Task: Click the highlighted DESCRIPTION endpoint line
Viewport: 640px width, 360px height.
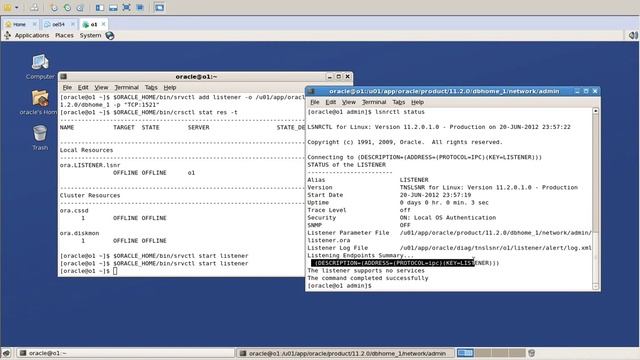Action: point(404,263)
